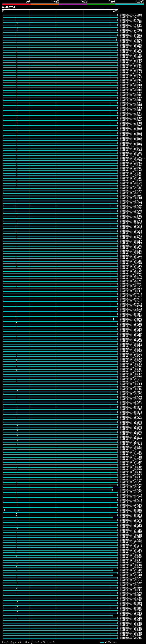This screenshot has width=146, height=644.
Task: Select hit label UniRef100_B9RZR1
Action: coord(131,42)
